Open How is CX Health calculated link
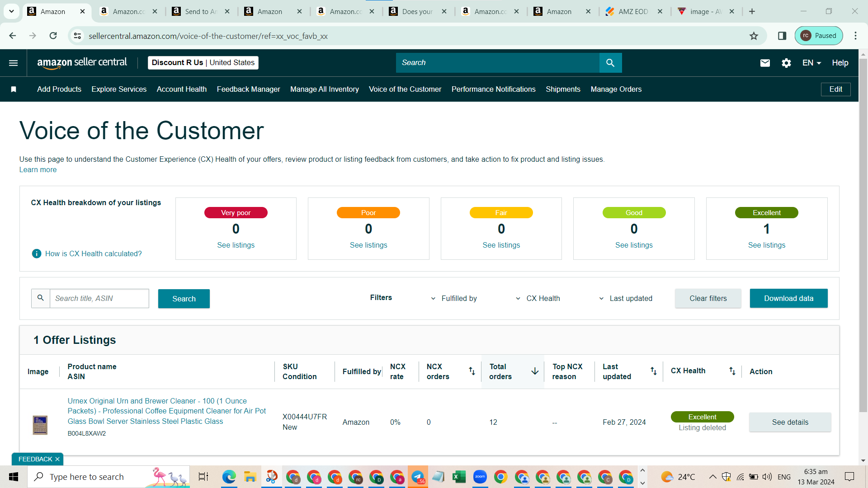The image size is (868, 488). click(93, 254)
